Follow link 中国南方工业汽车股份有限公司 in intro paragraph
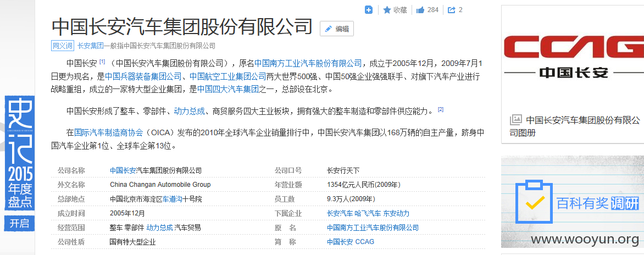Screen dimensions: 644x255 coord(308,63)
